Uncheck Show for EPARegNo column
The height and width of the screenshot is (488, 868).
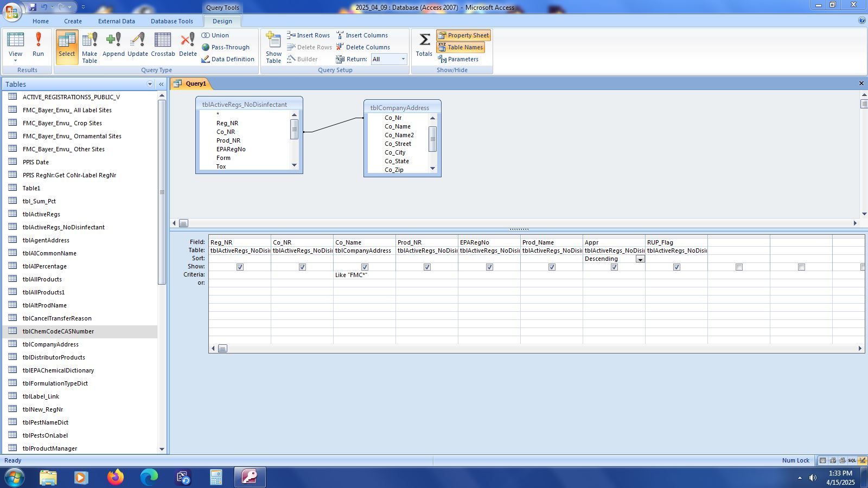click(x=489, y=267)
